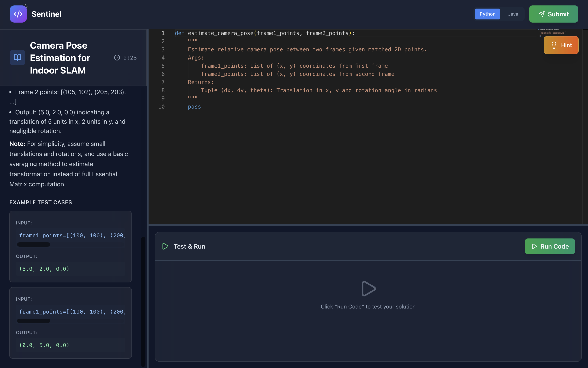
Task: Click the play icon inside the Run Code button
Action: (534, 246)
